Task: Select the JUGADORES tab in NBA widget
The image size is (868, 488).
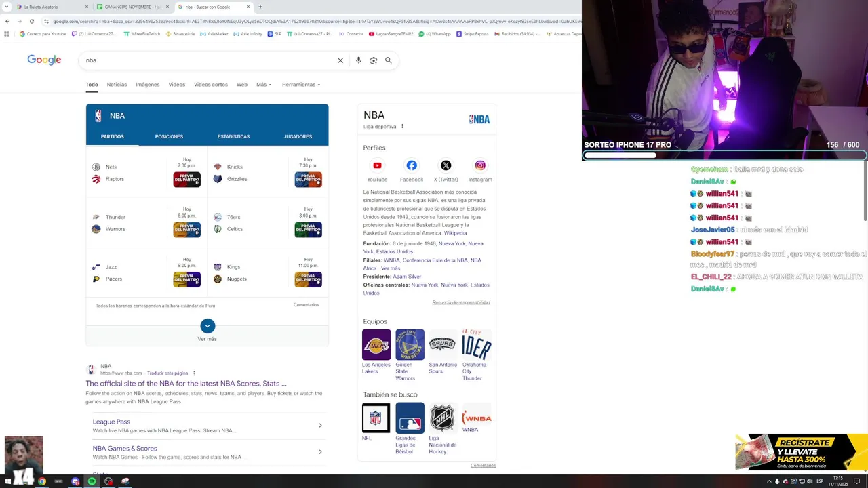Action: point(298,136)
